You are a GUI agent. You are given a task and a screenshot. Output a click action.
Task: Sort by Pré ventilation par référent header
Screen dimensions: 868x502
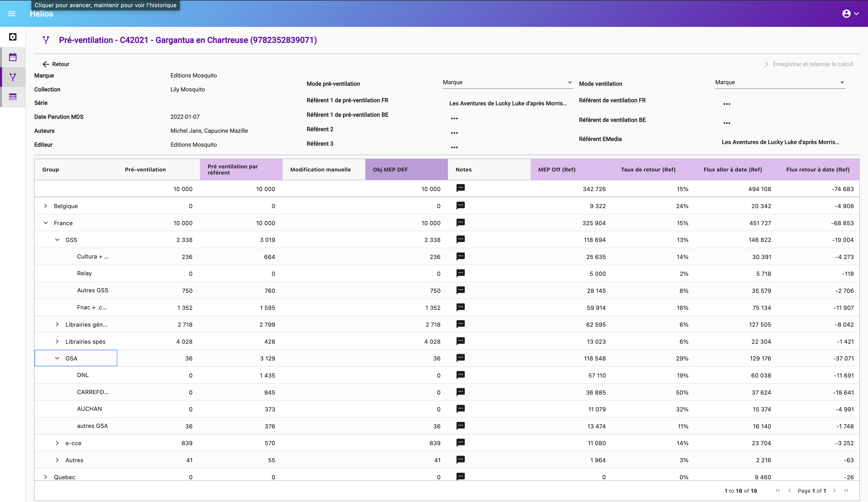click(x=241, y=169)
